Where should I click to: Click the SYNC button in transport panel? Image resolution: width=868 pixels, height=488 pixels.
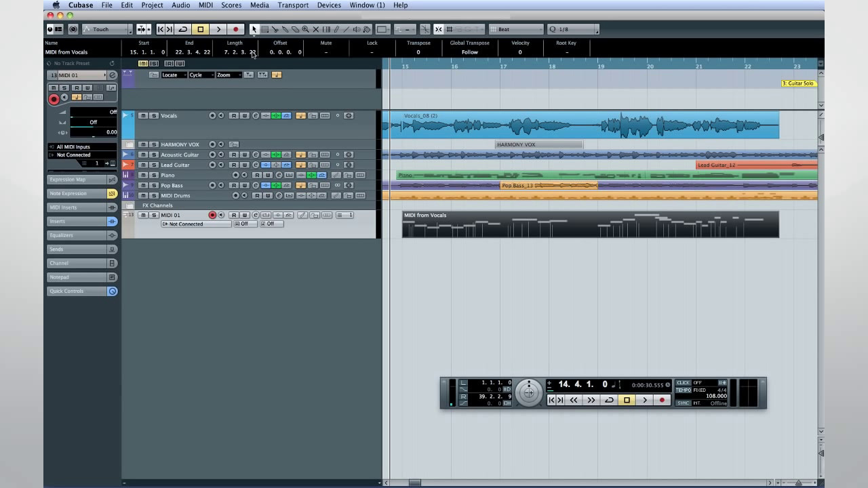pyautogui.click(x=683, y=403)
